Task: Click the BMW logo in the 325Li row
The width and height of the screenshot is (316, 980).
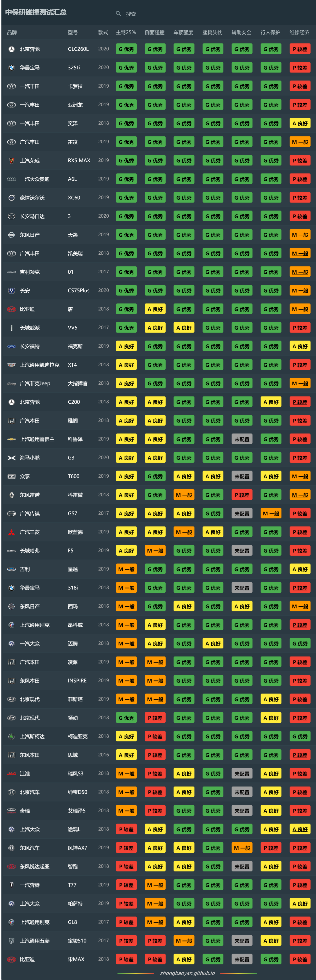Action: pos(11,68)
